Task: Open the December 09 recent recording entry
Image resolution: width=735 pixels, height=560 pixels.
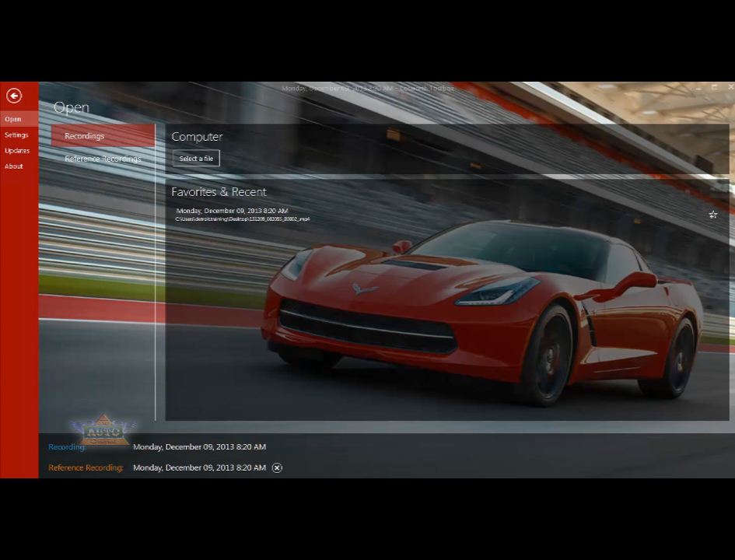Action: click(x=232, y=211)
